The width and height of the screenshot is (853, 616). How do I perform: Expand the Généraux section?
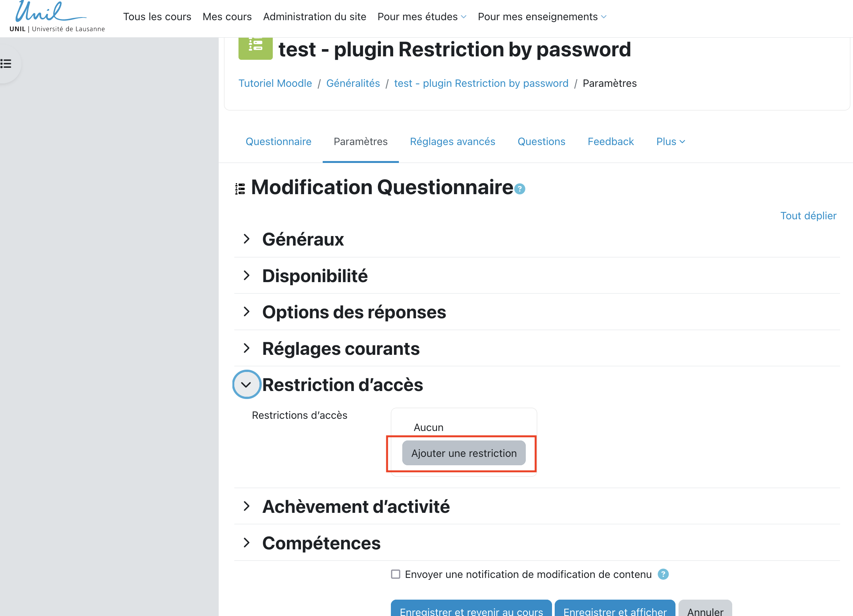[246, 239]
